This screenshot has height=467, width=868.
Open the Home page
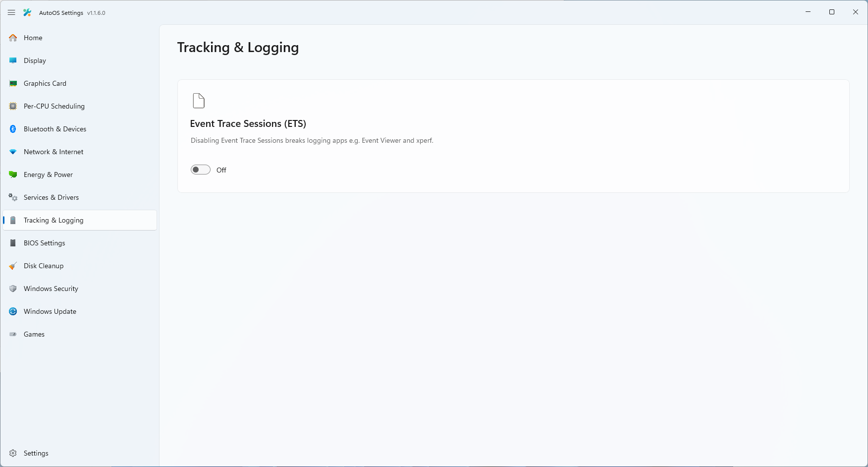(80, 38)
